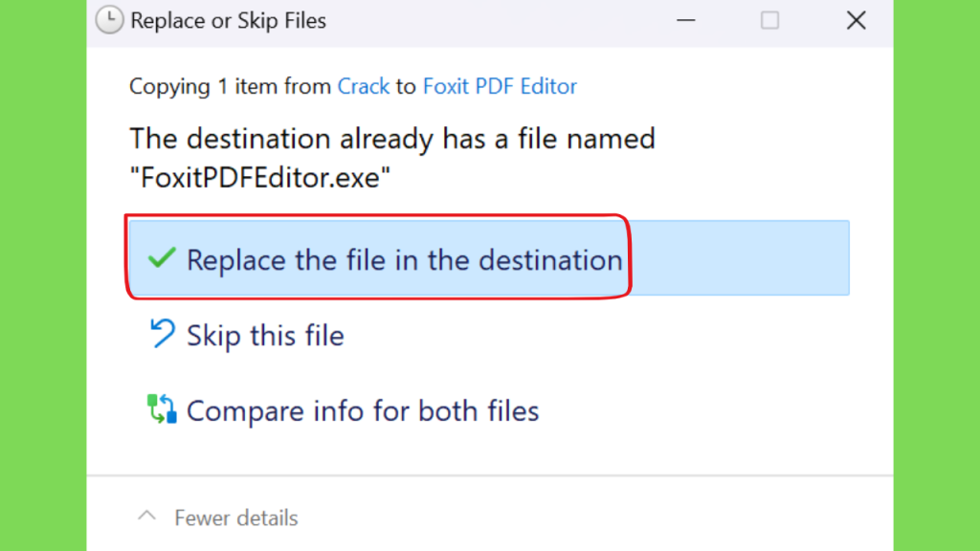The width and height of the screenshot is (980, 551).
Task: Select Compare info for both files
Action: [363, 411]
